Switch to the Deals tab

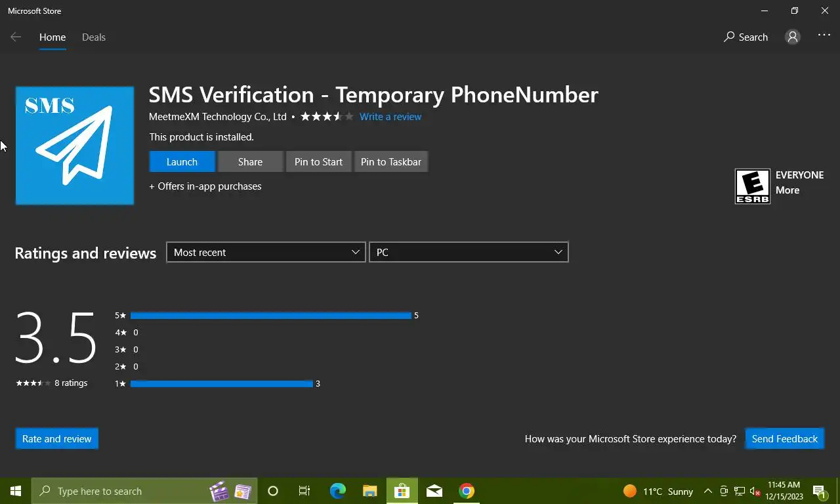[x=94, y=37]
